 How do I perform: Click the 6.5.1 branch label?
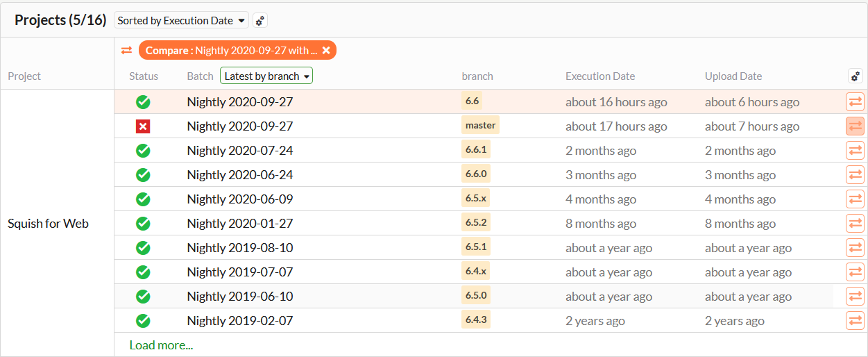[x=476, y=248]
